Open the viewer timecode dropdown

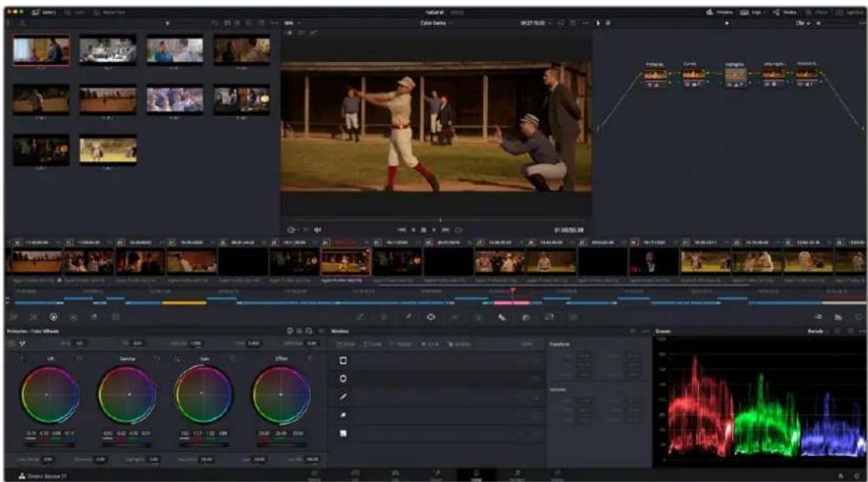tap(535, 23)
